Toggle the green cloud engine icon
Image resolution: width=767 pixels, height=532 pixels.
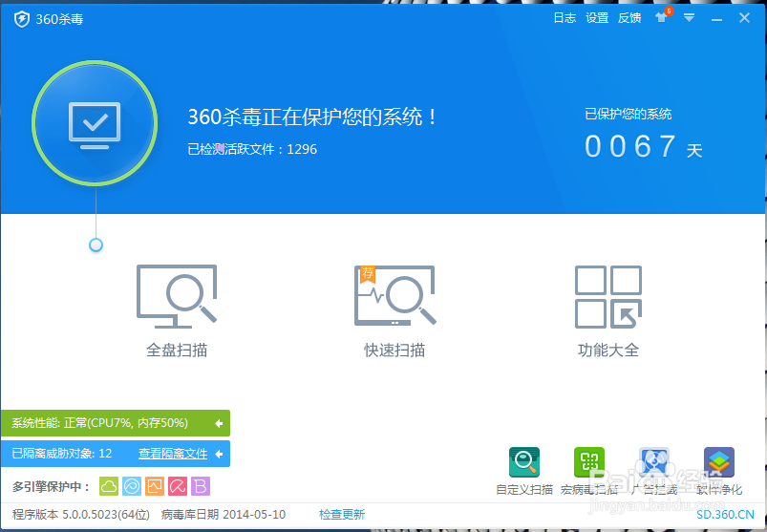[109, 486]
